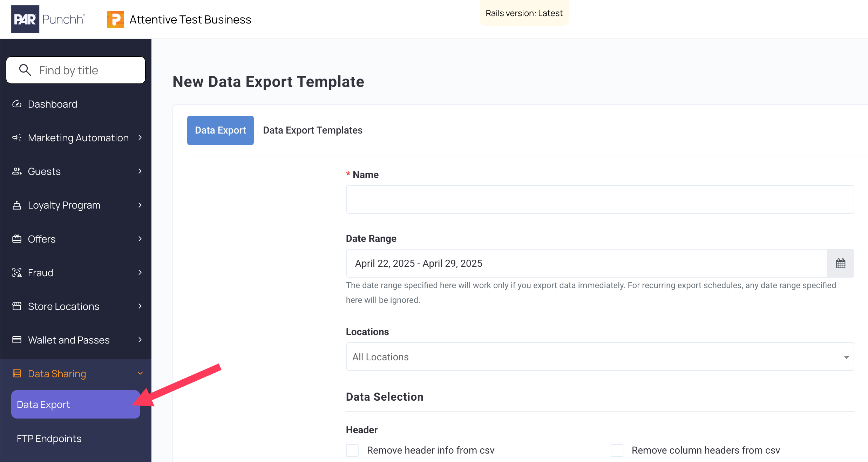Screen dimensions: 868x462
Task: Click the Marketing Automation megaphone icon
Action: pyautogui.click(x=17, y=138)
